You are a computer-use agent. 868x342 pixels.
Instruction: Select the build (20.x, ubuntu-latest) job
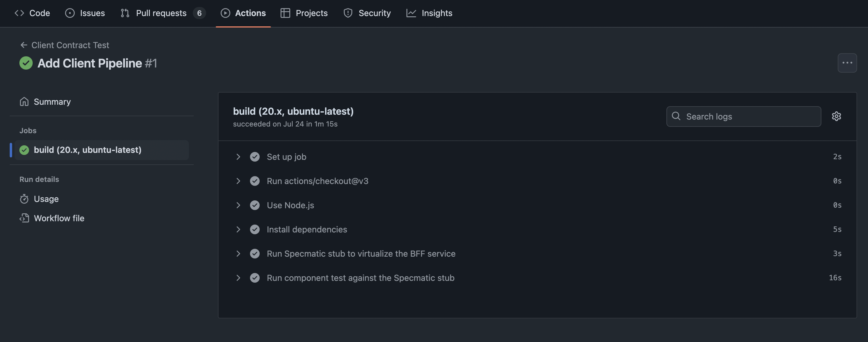point(88,150)
